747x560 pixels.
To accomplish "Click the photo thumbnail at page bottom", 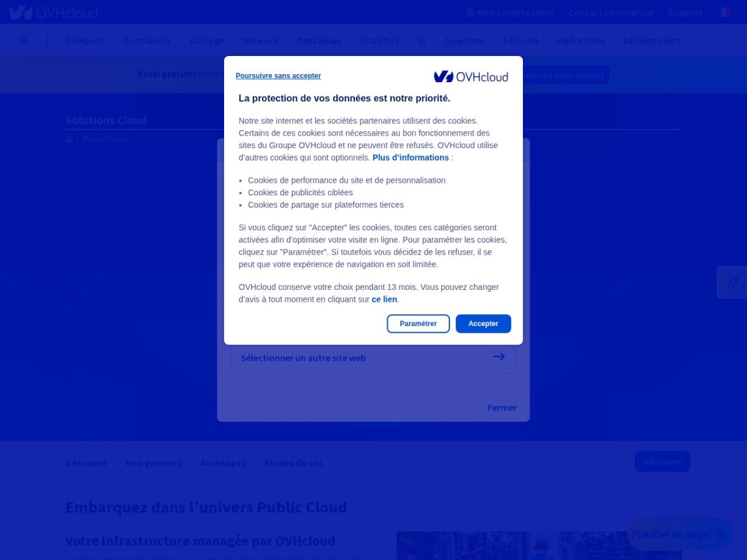I will pos(539,546).
